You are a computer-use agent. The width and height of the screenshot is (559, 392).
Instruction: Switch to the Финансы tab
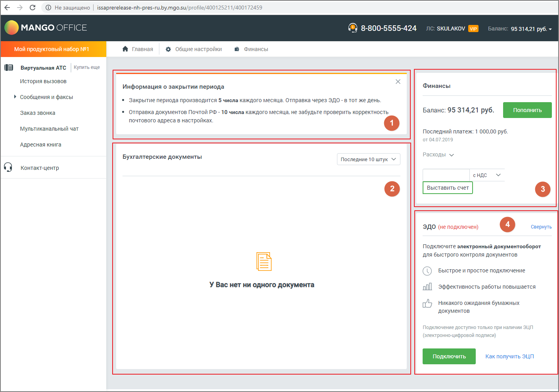(x=251, y=49)
